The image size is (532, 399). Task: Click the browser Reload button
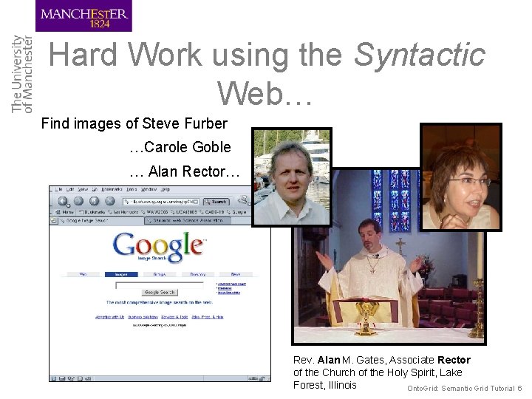point(94,201)
